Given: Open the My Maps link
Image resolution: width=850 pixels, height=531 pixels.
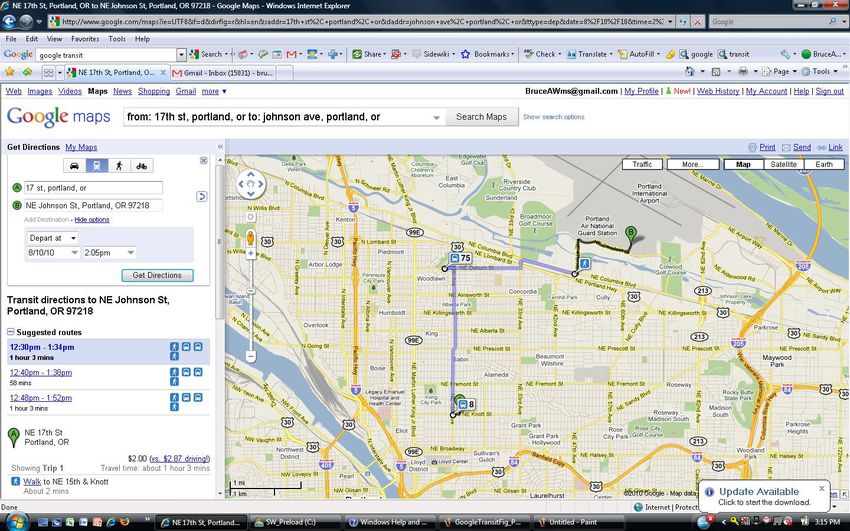Looking at the screenshot, I should tap(81, 147).
